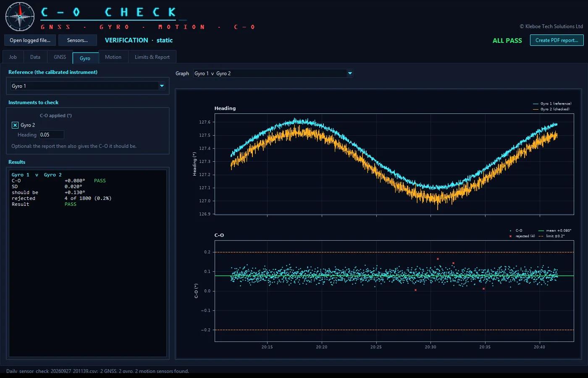Click the 'rejected (4)' legend entry
Viewport: 588px width, 378px height.
coord(522,236)
